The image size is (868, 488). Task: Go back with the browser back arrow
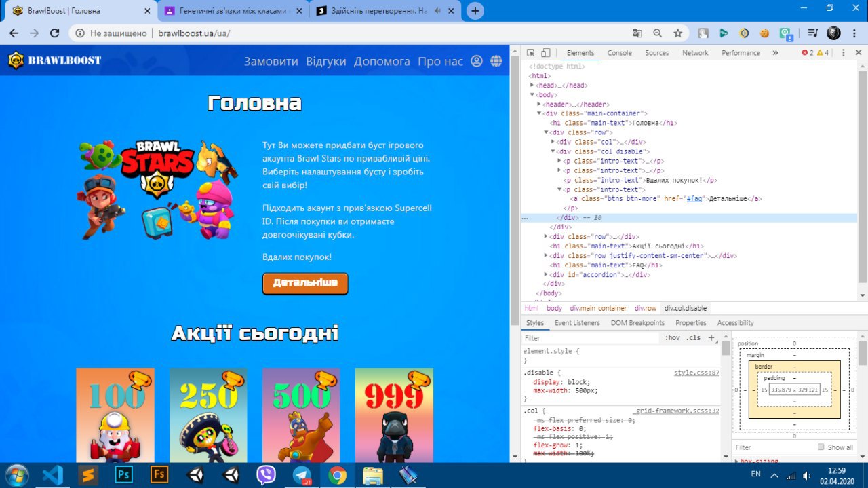point(14,33)
